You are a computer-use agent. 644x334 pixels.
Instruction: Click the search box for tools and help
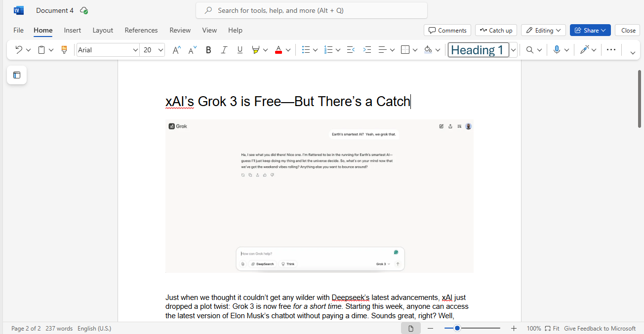point(312,10)
